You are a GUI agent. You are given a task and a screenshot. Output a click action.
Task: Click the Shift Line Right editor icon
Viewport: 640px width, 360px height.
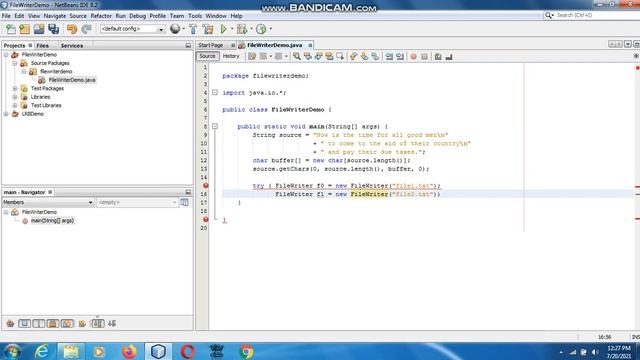coord(400,56)
